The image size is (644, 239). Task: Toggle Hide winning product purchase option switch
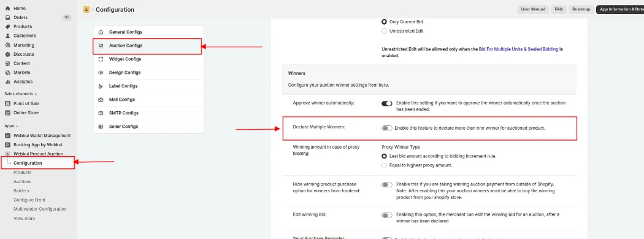pos(387,185)
